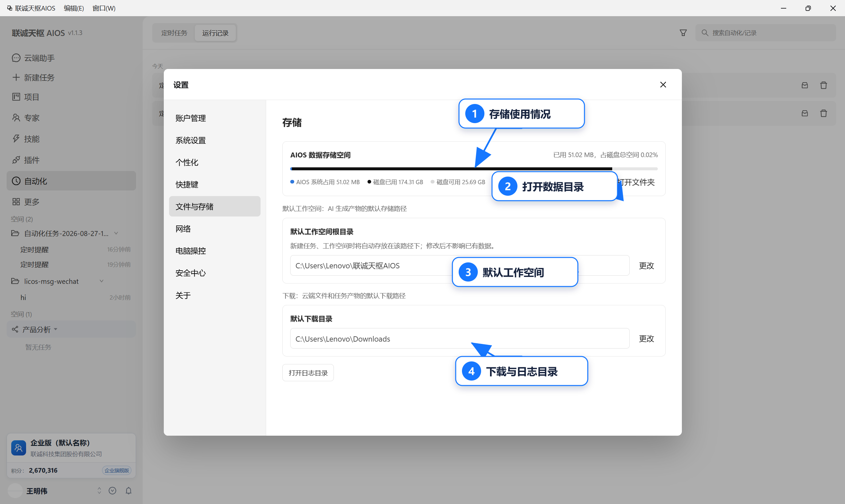Select 系统设置 in settings
845x504 pixels.
point(215,140)
